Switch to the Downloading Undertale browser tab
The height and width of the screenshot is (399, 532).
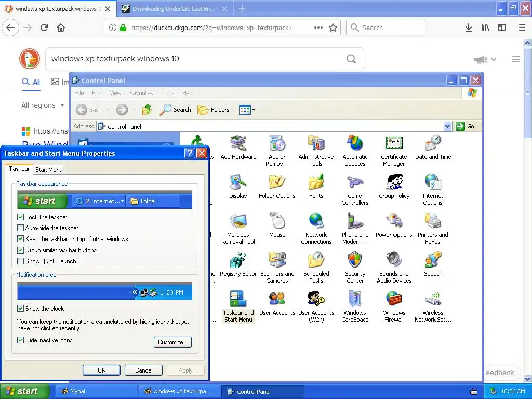[x=174, y=9]
